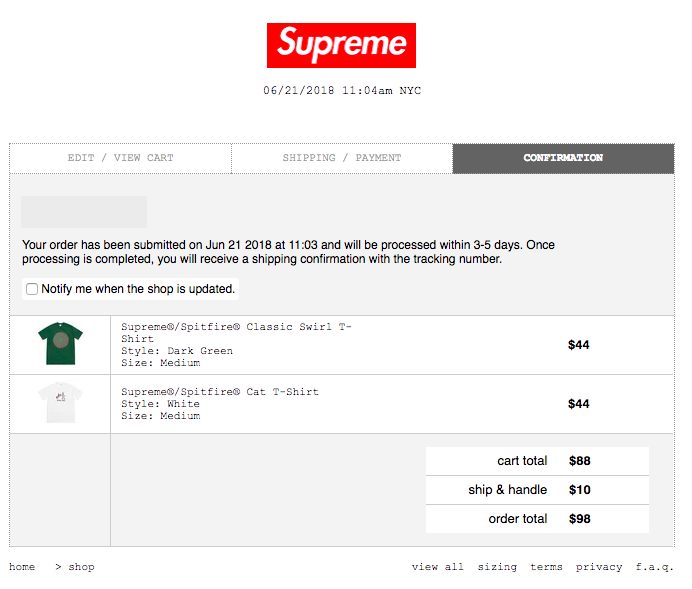Switch to Edit / View Cart tab

[x=120, y=158]
